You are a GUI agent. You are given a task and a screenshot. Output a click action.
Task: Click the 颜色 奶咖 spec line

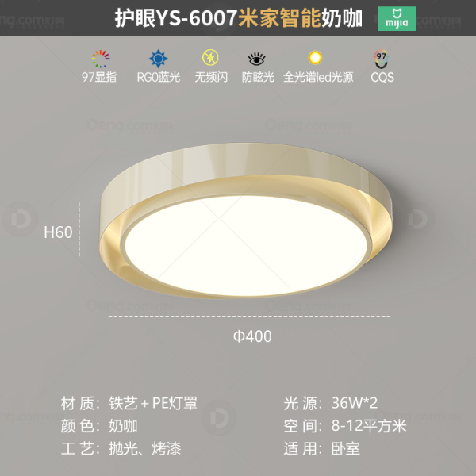[x=99, y=426]
